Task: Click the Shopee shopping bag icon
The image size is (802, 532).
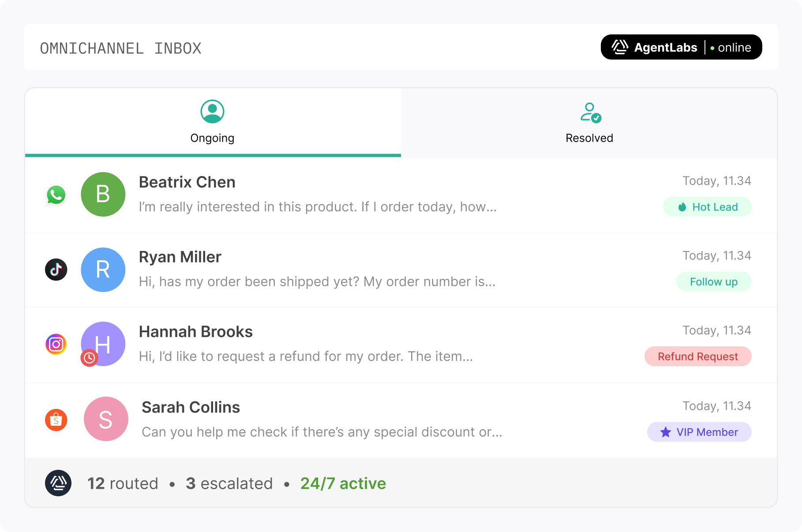Action: [x=56, y=420]
